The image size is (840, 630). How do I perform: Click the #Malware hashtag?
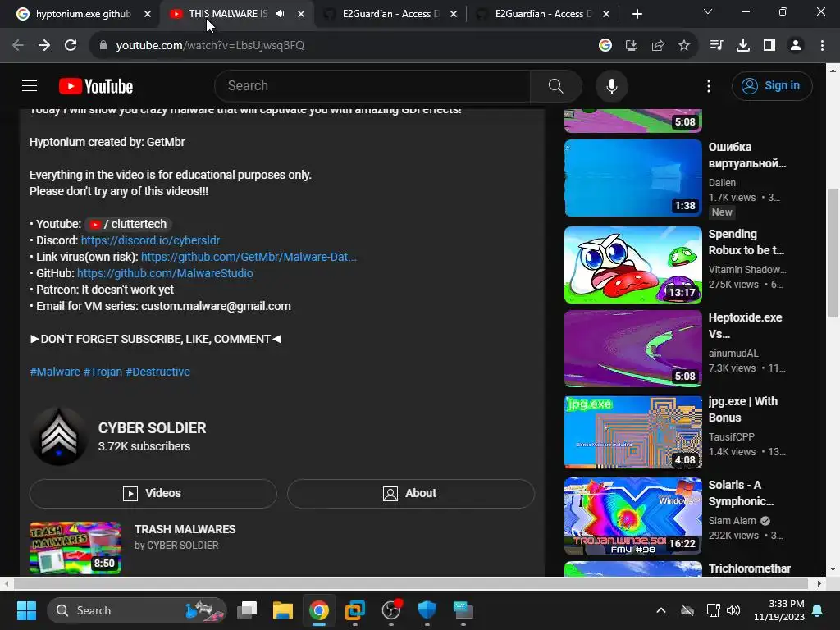pyautogui.click(x=55, y=372)
